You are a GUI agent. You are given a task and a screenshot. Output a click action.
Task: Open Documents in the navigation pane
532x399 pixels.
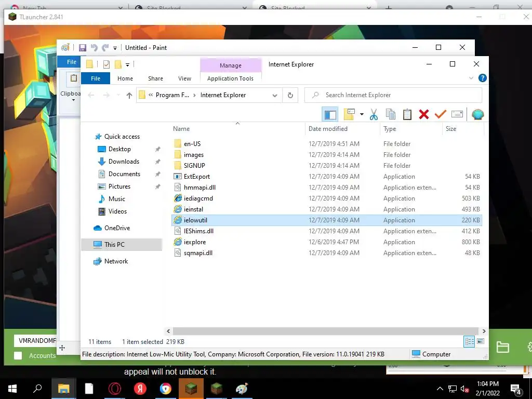pos(124,174)
